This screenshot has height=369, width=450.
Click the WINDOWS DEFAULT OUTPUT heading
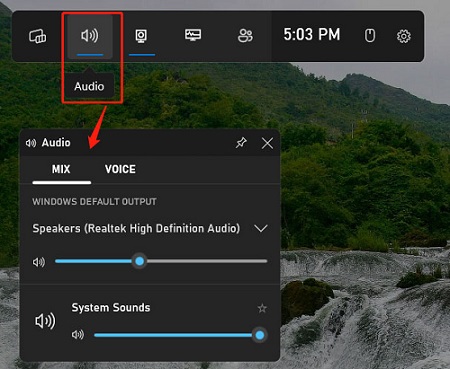[x=94, y=202]
